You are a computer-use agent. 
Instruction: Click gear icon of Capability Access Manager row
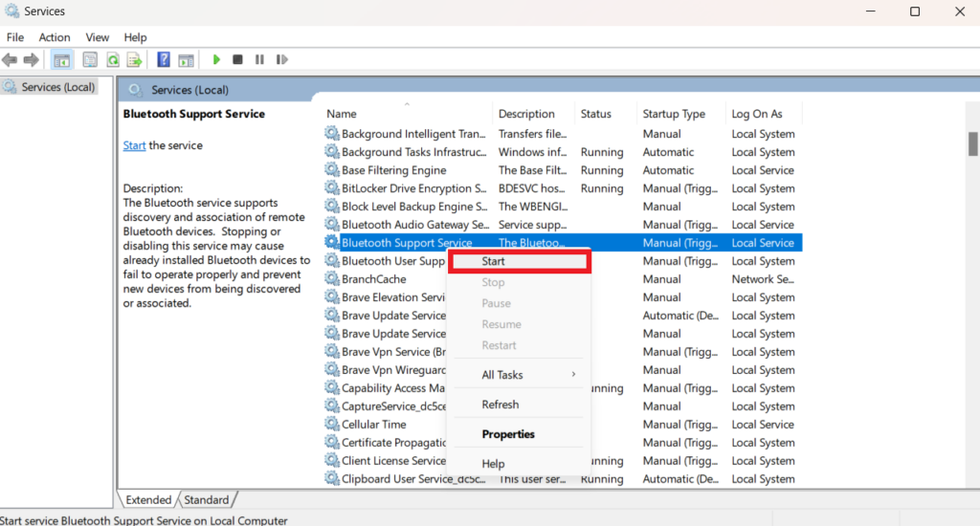(x=332, y=387)
